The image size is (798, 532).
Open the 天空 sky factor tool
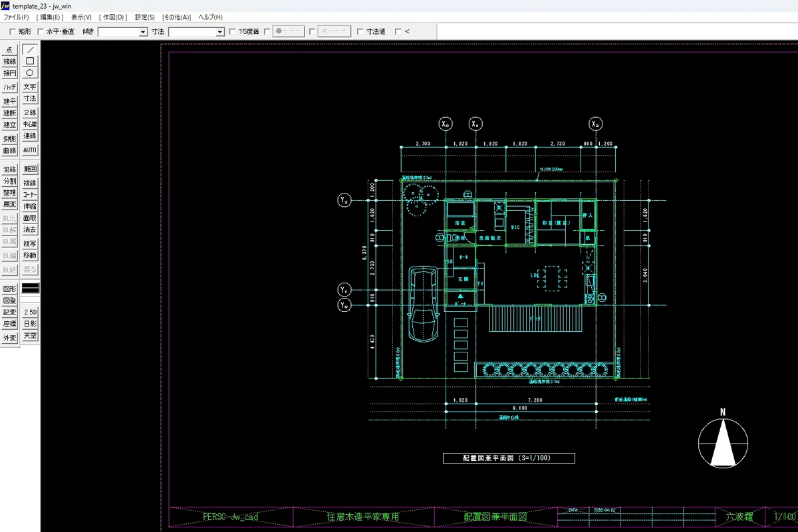click(30, 336)
